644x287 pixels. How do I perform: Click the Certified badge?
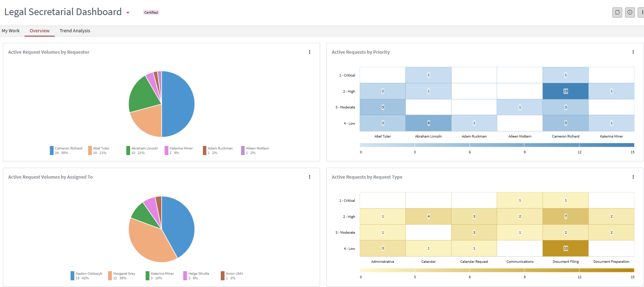(x=151, y=12)
